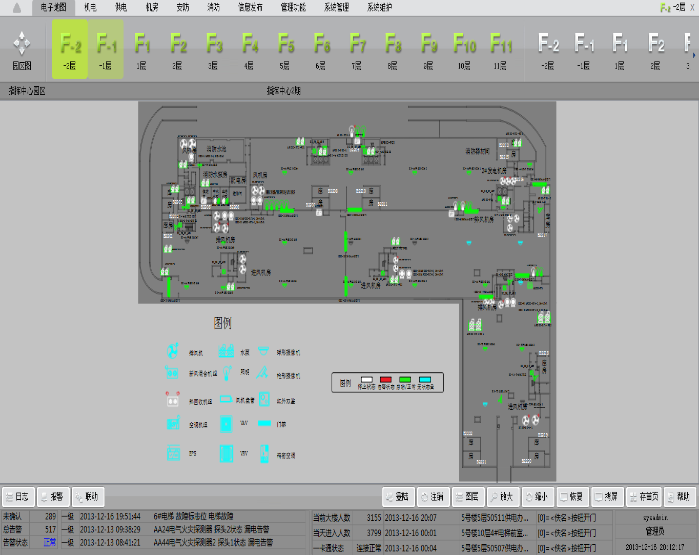Click the 注销 logout button

coord(433,497)
